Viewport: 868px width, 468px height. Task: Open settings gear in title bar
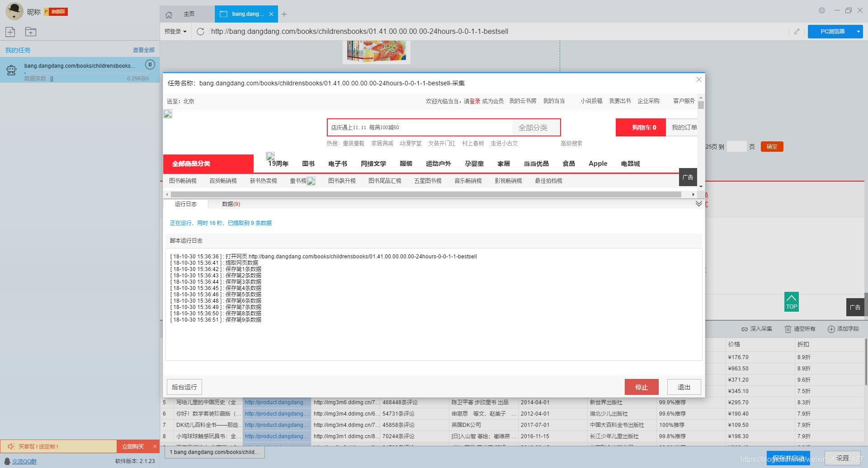[822, 10]
